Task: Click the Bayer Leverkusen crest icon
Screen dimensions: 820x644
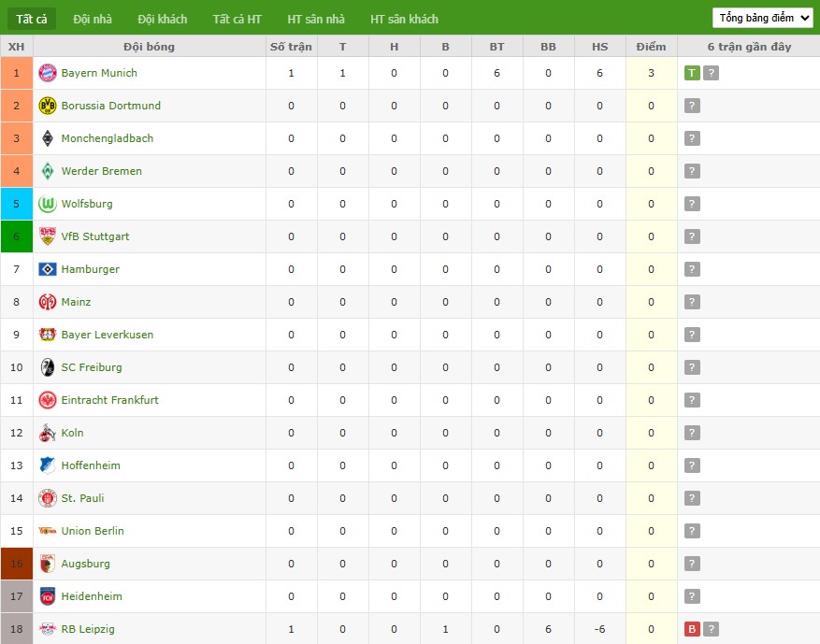Action: click(48, 335)
